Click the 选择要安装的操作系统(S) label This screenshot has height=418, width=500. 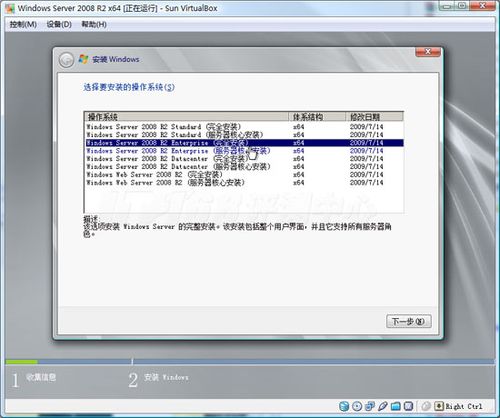[x=129, y=87]
